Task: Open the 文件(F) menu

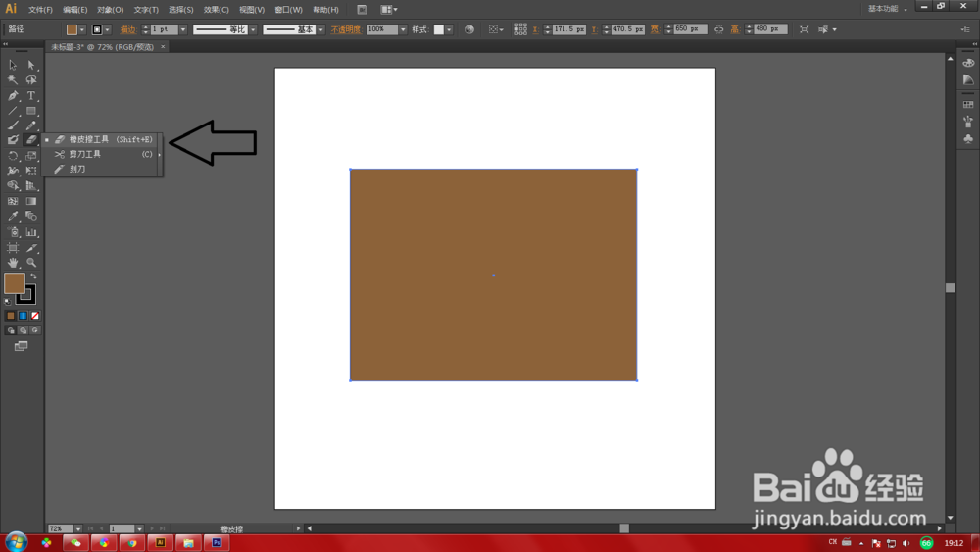Action: (x=40, y=10)
